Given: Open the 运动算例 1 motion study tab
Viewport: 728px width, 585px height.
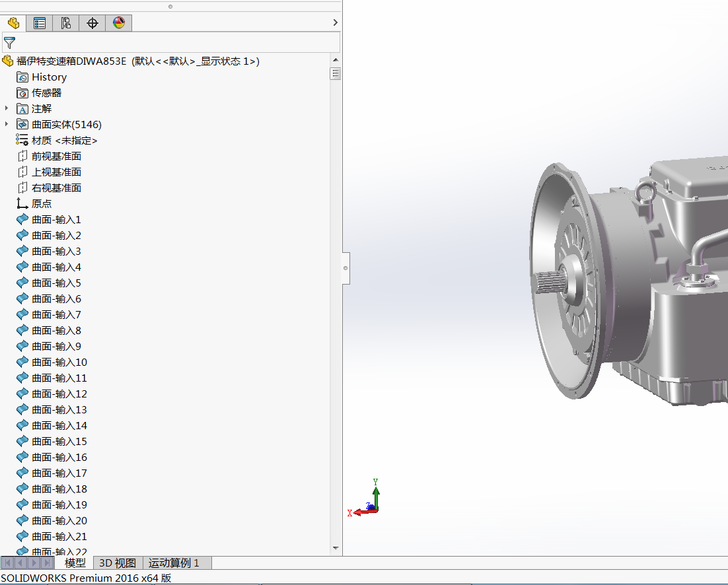Looking at the screenshot, I should point(176,563).
